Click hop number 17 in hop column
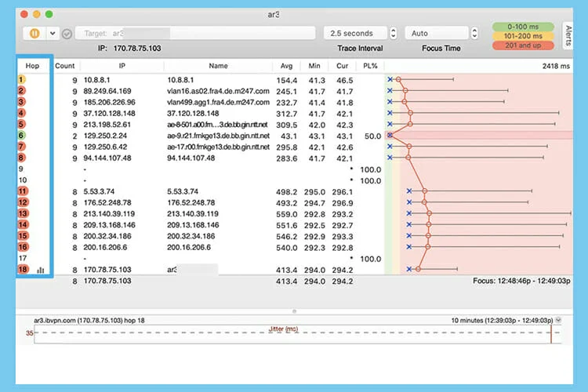 pyautogui.click(x=23, y=258)
